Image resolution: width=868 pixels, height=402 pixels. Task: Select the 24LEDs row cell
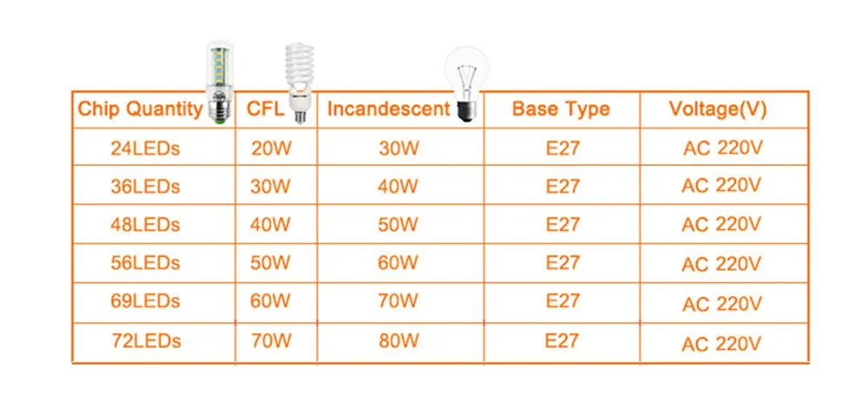click(x=146, y=148)
